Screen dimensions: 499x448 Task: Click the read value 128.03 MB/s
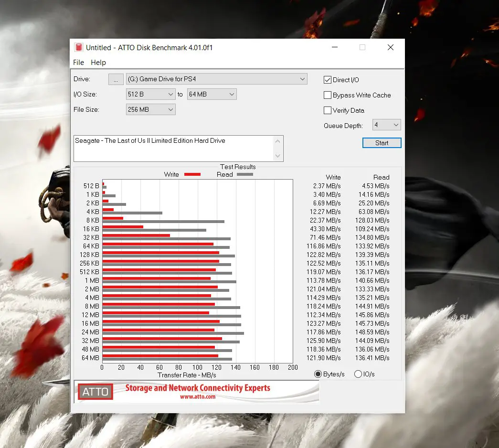pos(372,220)
